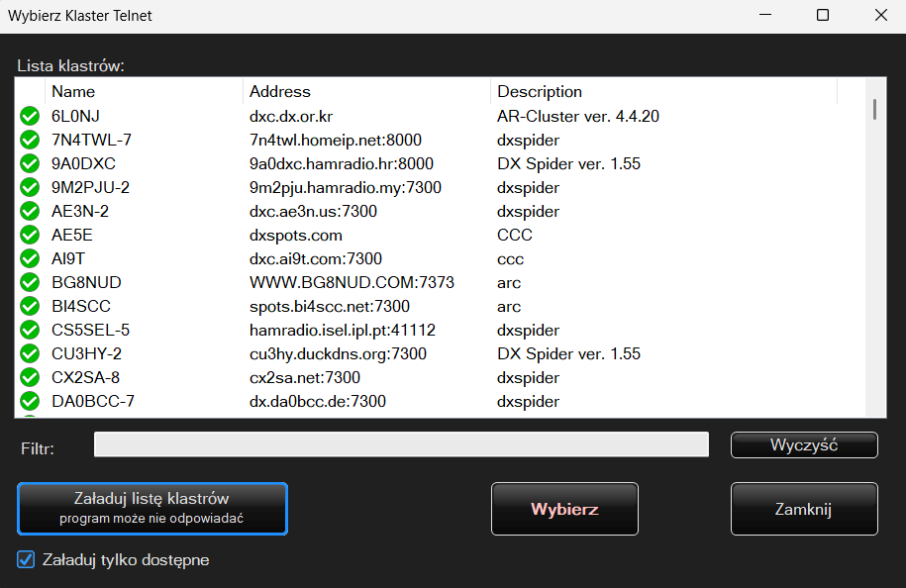Click the checkmark icon beside CS5SEL-5

(30, 331)
